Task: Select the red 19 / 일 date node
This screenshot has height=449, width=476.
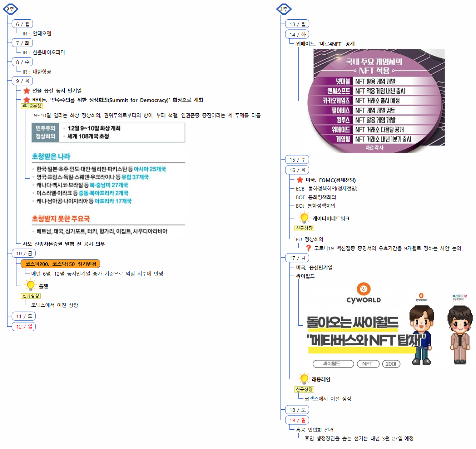Action: 297,420
